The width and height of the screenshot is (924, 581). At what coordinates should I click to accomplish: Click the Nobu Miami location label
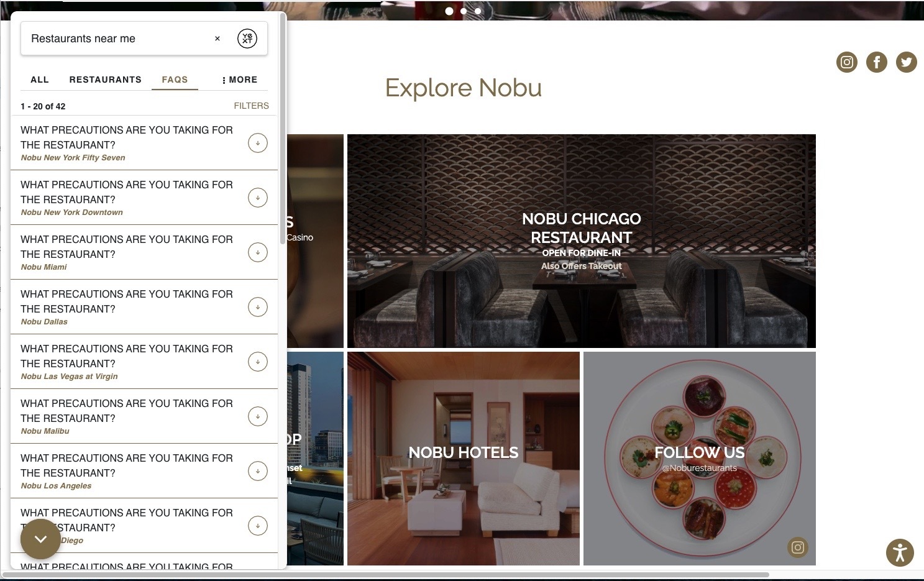pyautogui.click(x=43, y=267)
